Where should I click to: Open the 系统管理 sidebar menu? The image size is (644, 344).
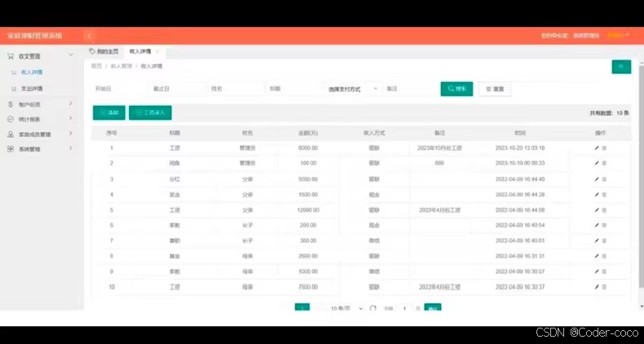click(x=40, y=149)
